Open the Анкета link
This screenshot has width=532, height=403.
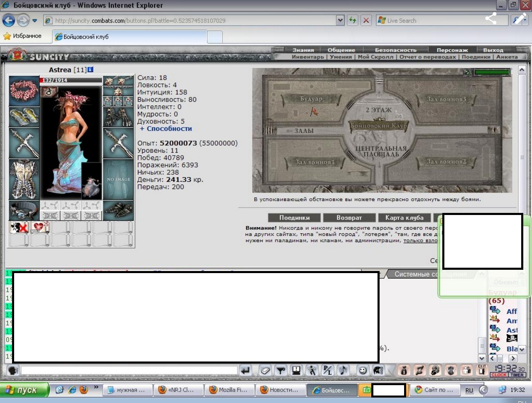point(507,57)
